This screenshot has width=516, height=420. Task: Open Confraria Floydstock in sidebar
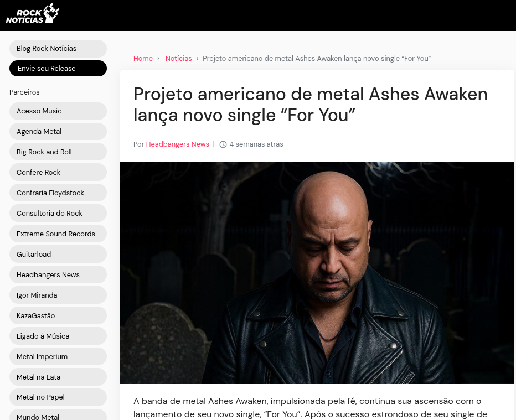tap(58, 193)
